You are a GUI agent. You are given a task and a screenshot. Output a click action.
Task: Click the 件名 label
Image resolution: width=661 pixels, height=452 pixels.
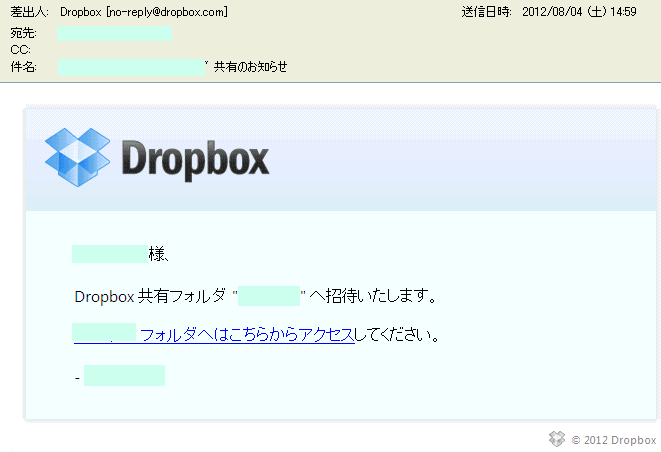pyautogui.click(x=23, y=67)
